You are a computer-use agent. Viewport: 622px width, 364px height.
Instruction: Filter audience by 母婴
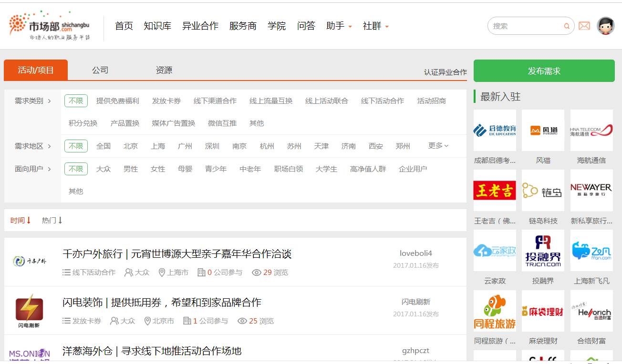pos(185,169)
